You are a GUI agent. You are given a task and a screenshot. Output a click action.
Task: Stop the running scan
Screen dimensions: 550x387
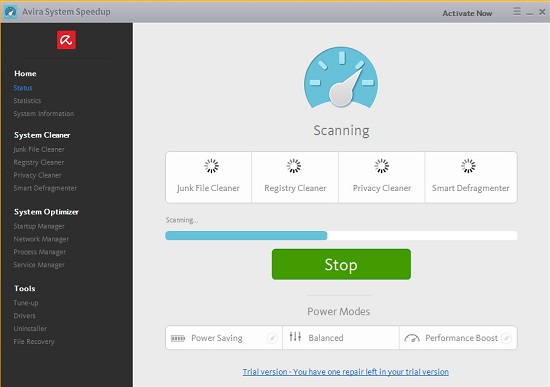pyautogui.click(x=341, y=264)
